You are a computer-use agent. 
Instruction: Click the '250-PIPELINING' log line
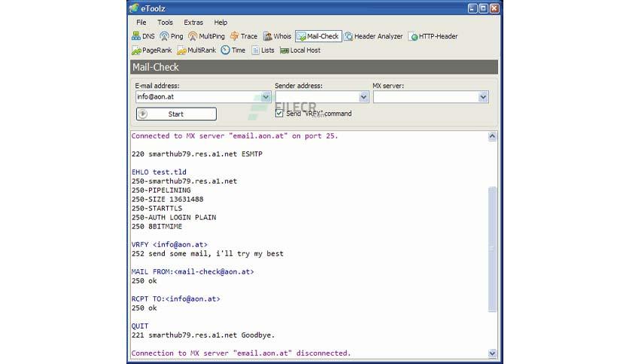point(161,190)
